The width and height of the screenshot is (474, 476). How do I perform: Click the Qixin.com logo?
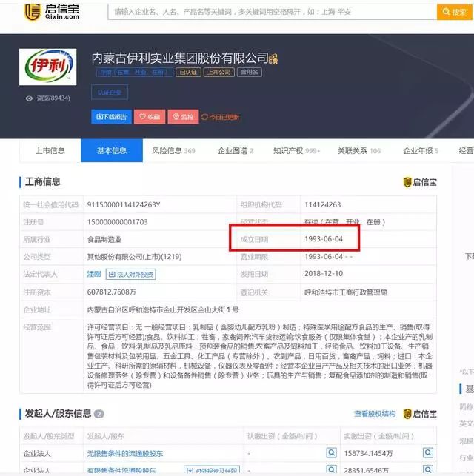(x=53, y=12)
